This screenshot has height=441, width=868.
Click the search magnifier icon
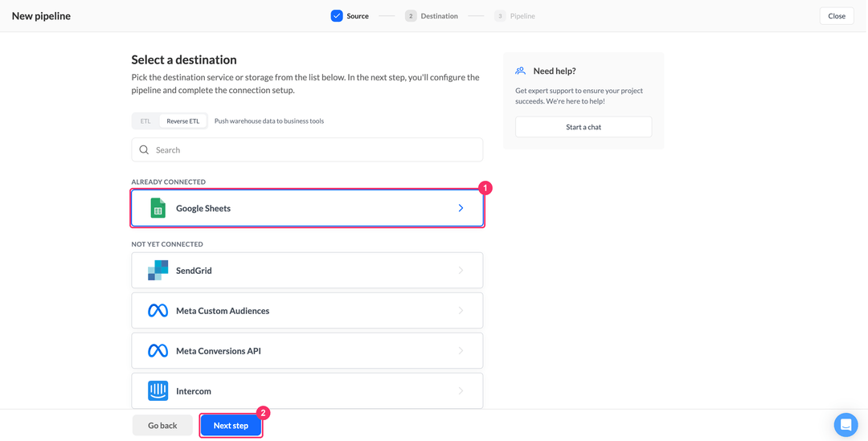pos(144,150)
